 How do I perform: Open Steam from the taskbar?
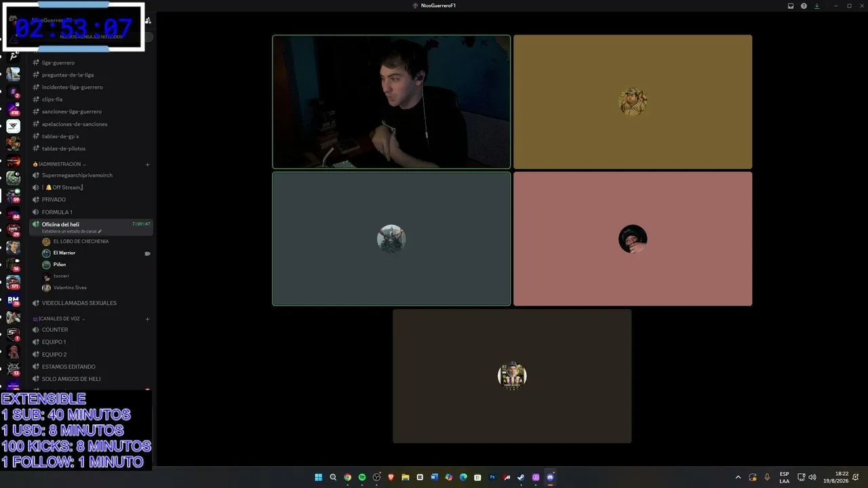[521, 477]
